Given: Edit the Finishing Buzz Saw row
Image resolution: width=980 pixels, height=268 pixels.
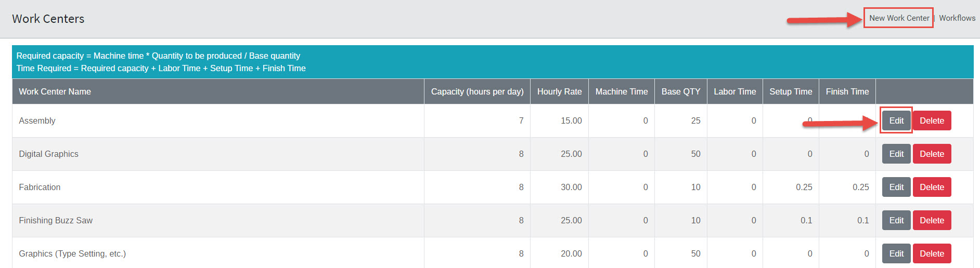Looking at the screenshot, I should pos(896,221).
